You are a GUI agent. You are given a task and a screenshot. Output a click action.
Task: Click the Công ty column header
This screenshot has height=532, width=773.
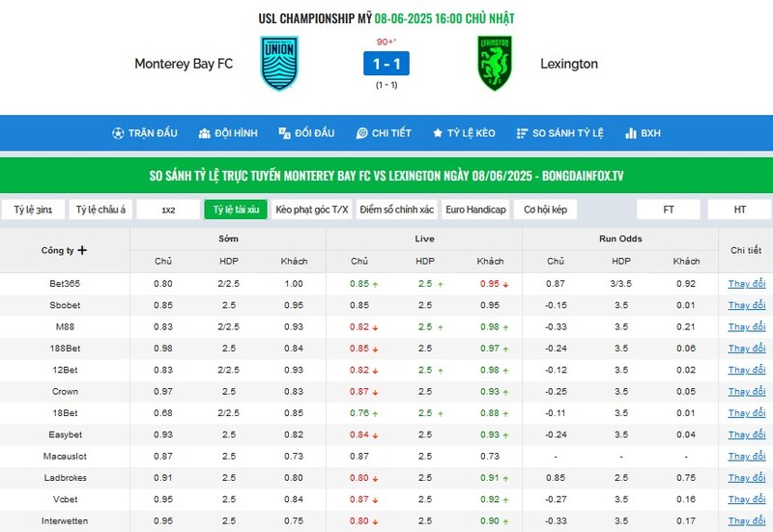[65, 250]
